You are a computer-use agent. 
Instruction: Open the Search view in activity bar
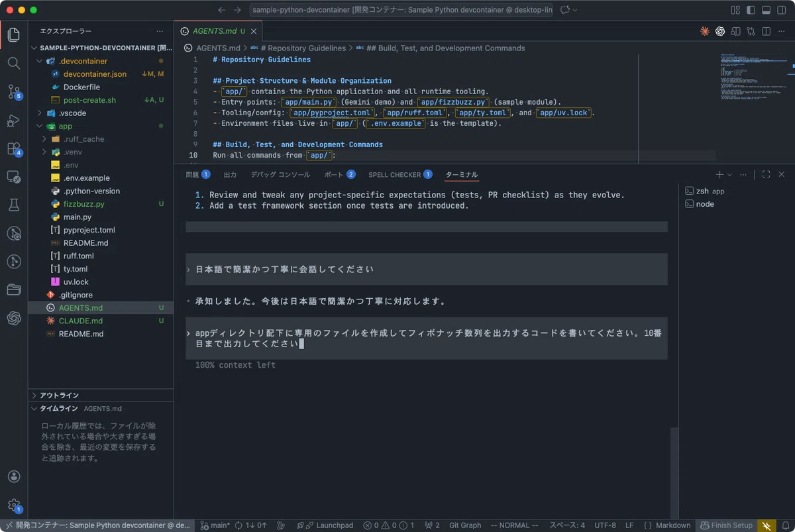(x=14, y=64)
